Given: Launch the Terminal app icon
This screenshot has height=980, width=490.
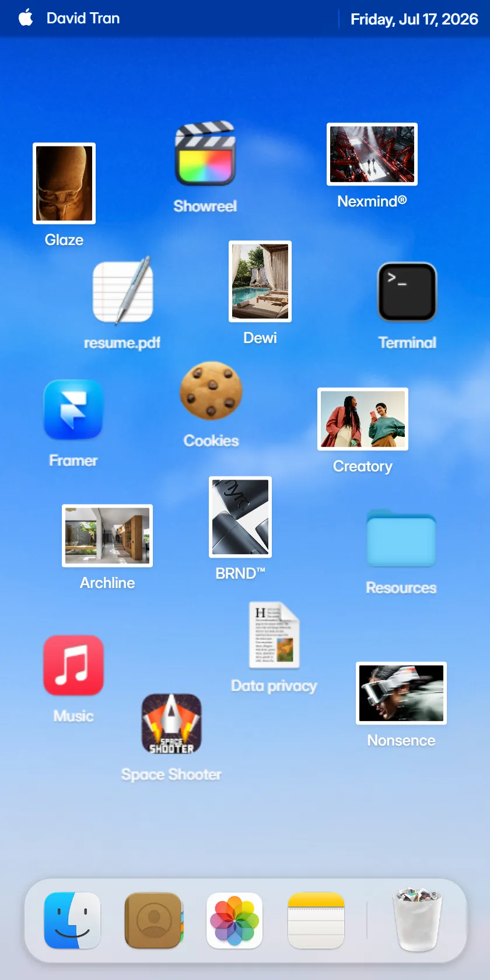Looking at the screenshot, I should 407,292.
